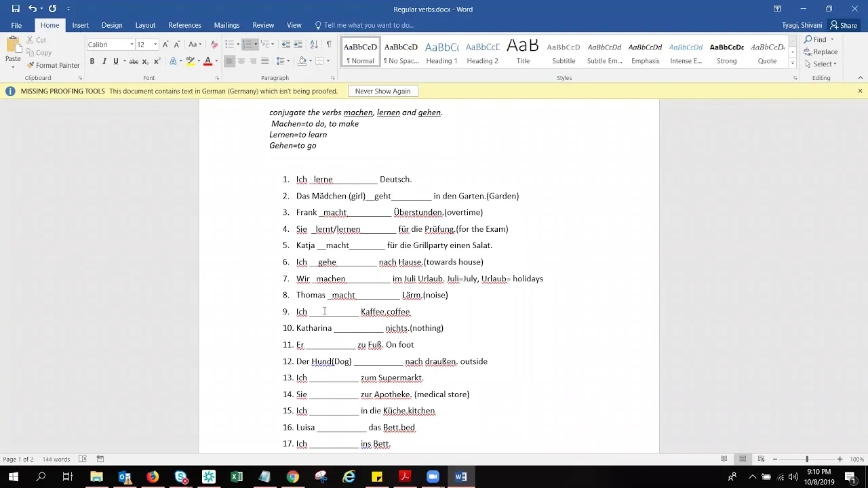Viewport: 868px width, 488px height.
Task: Justify the paragraph text
Action: point(265,61)
